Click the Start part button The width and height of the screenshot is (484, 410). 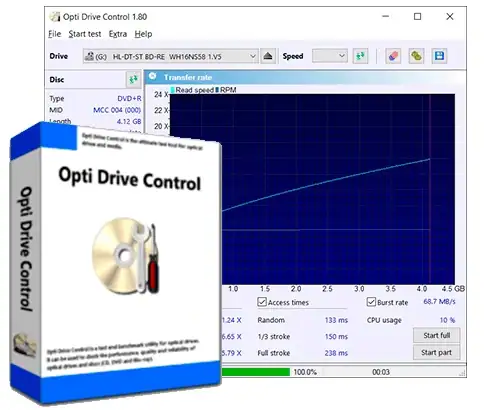click(x=437, y=352)
